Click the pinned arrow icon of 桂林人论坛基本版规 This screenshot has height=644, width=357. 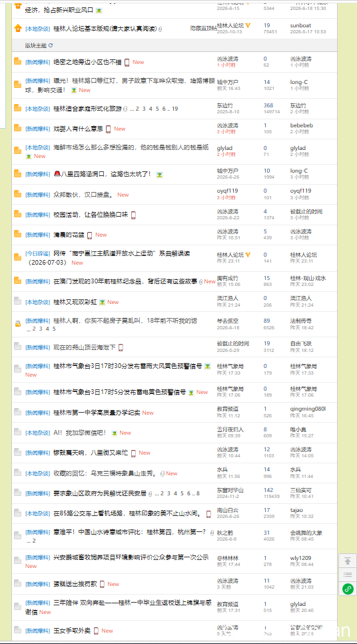17,29
